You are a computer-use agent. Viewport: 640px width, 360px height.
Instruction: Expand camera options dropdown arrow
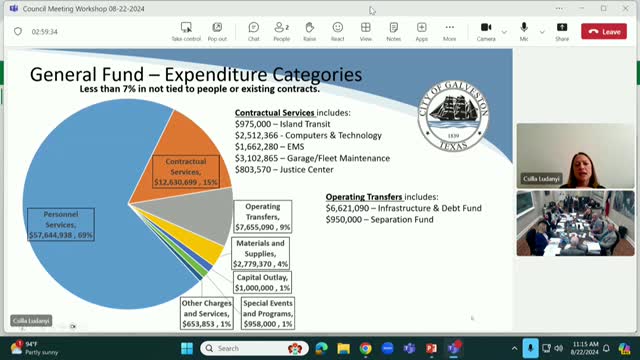click(x=504, y=32)
